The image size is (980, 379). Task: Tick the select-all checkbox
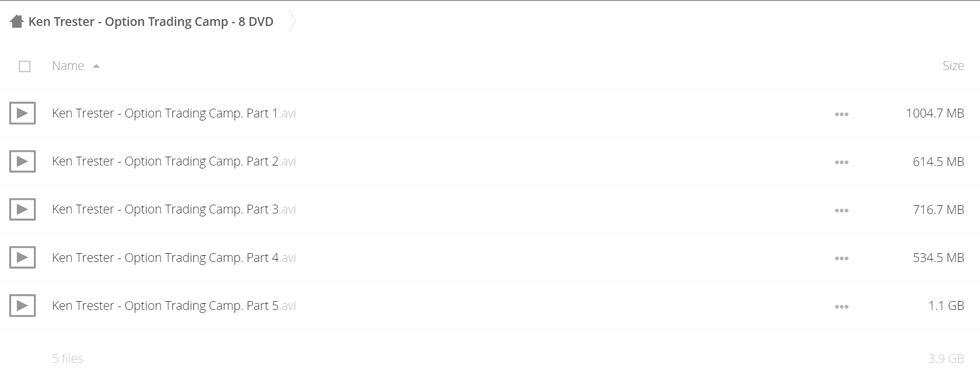(24, 66)
